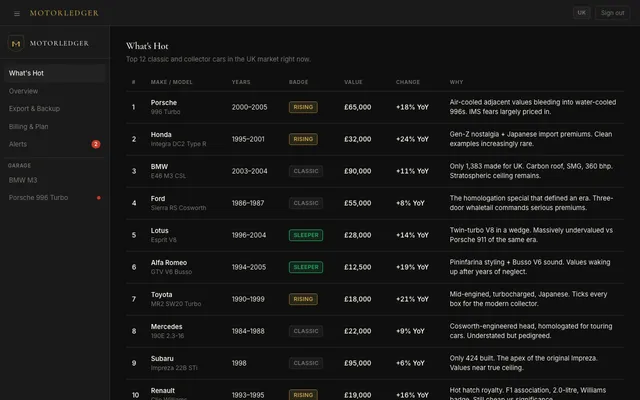Click the MotorLedger shield logo icon

point(16,43)
